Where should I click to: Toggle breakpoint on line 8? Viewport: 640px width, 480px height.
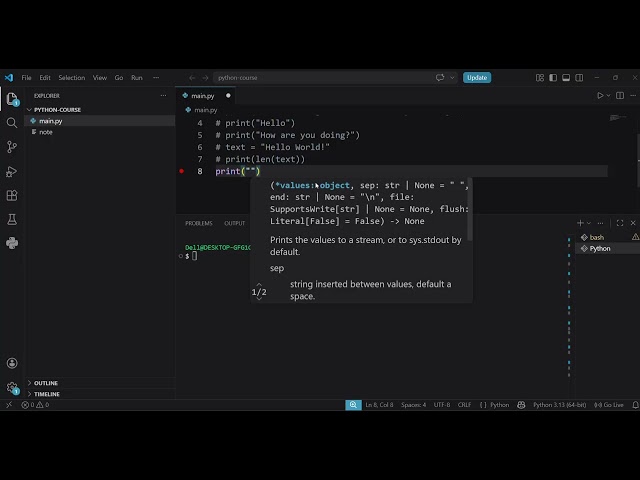click(x=182, y=171)
